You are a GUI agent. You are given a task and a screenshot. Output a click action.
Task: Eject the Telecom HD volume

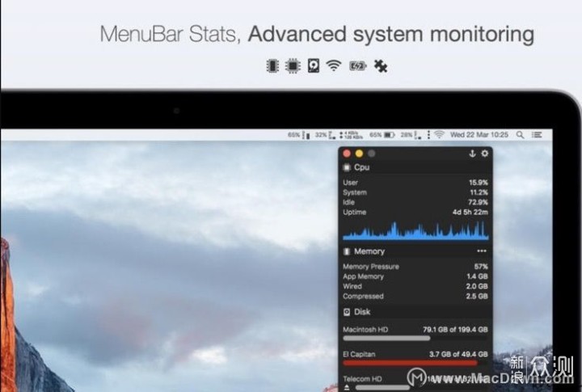(x=347, y=387)
